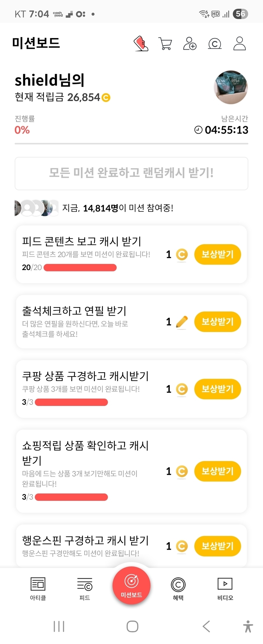The image size is (263, 644).
Task: Claim reward for 피드 콘텐츠 mission
Action: point(217,254)
